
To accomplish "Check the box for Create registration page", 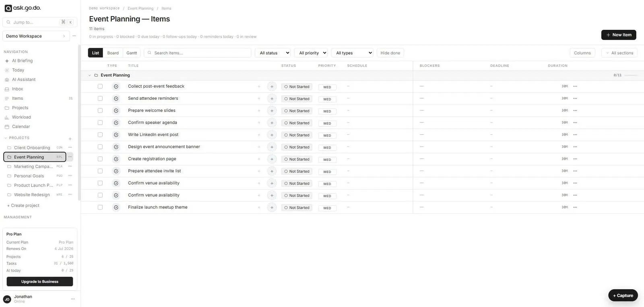I will click(100, 159).
